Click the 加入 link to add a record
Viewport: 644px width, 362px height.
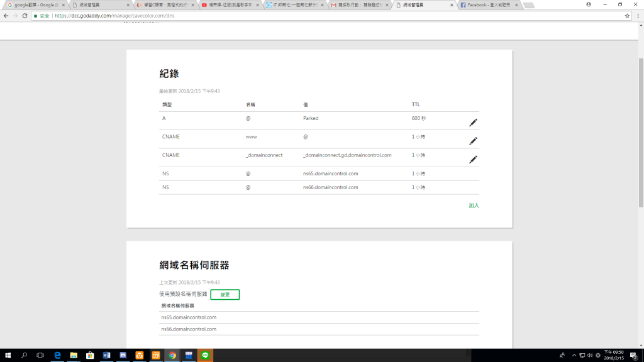(x=474, y=206)
